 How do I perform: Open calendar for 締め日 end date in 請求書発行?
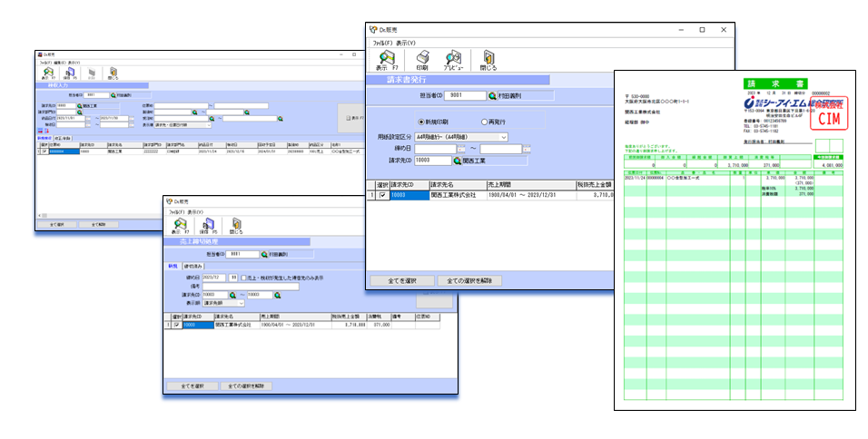[x=527, y=149]
